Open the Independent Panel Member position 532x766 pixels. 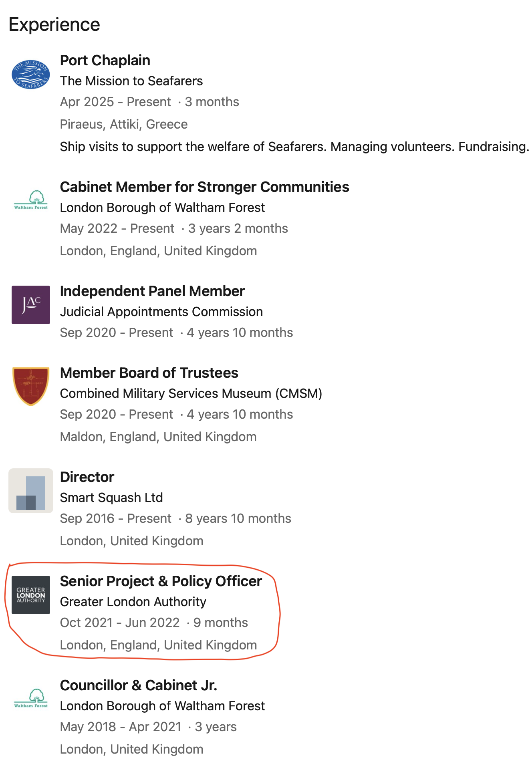click(x=152, y=291)
